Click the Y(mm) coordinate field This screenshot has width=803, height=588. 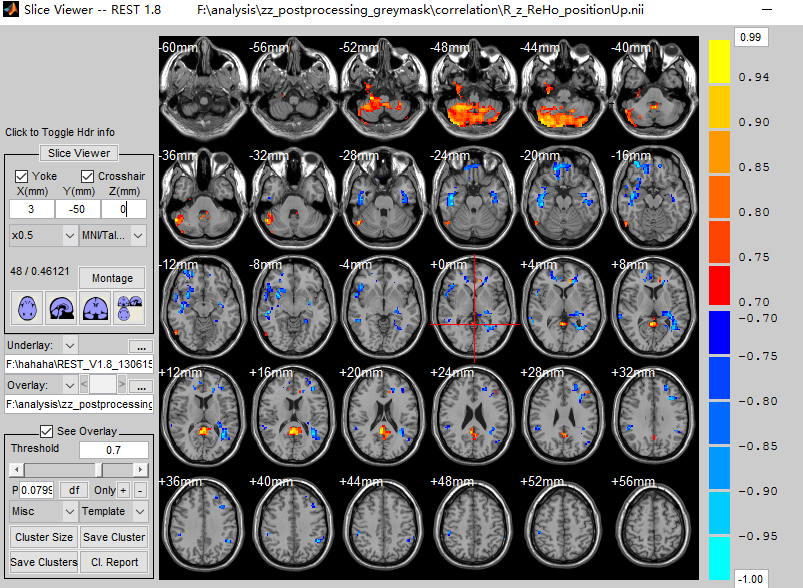78,209
